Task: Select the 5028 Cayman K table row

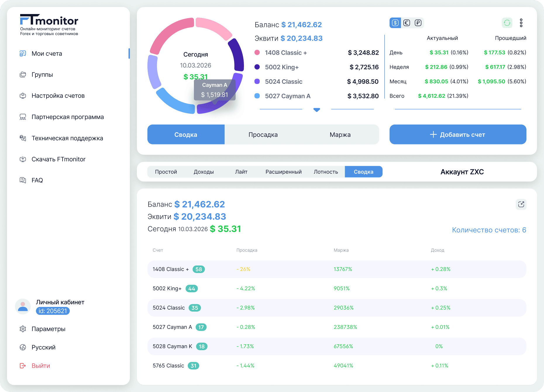Action: pyautogui.click(x=337, y=346)
